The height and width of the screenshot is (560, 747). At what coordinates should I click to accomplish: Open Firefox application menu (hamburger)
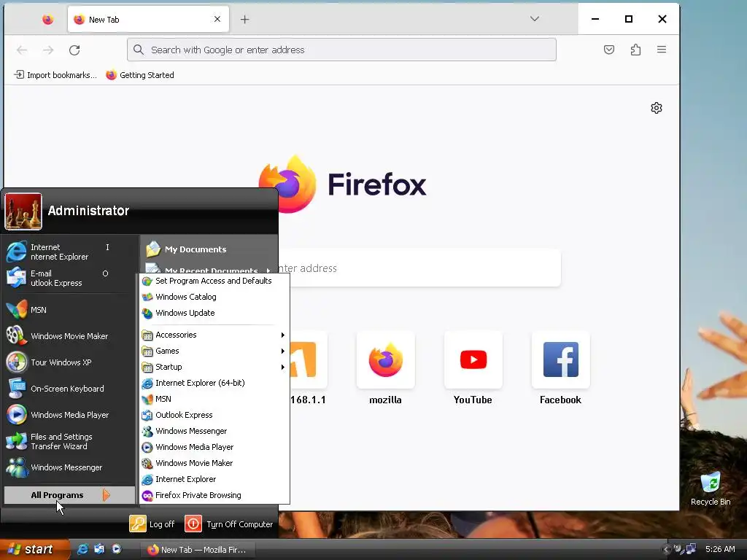[662, 50]
